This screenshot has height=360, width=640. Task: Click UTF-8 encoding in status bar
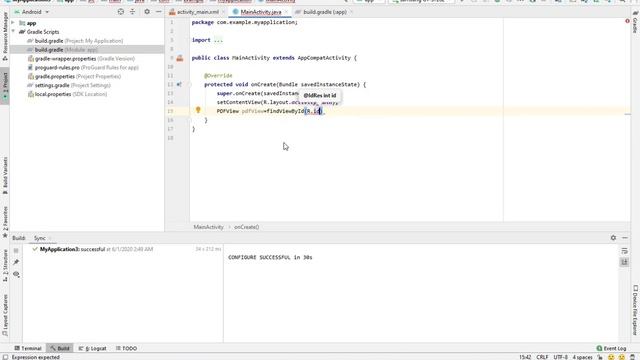click(560, 357)
